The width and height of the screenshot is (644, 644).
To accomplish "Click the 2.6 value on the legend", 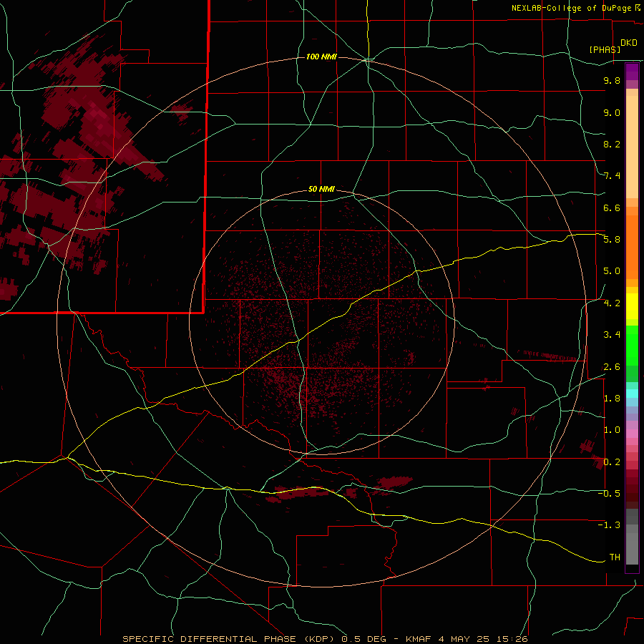I will click(612, 367).
